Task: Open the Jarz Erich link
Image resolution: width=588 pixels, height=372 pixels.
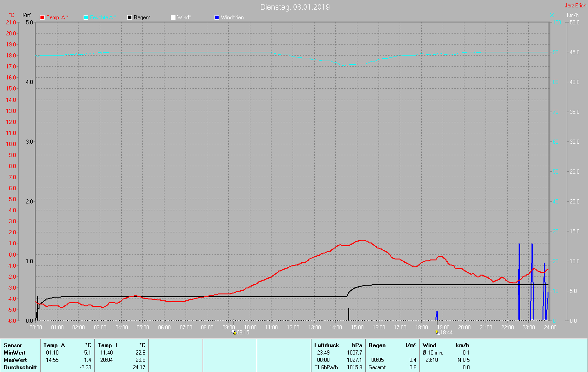Action: coord(575,6)
